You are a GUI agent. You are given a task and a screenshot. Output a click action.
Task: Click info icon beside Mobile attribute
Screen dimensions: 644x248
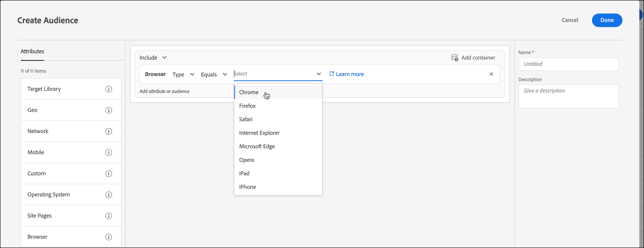pos(108,152)
